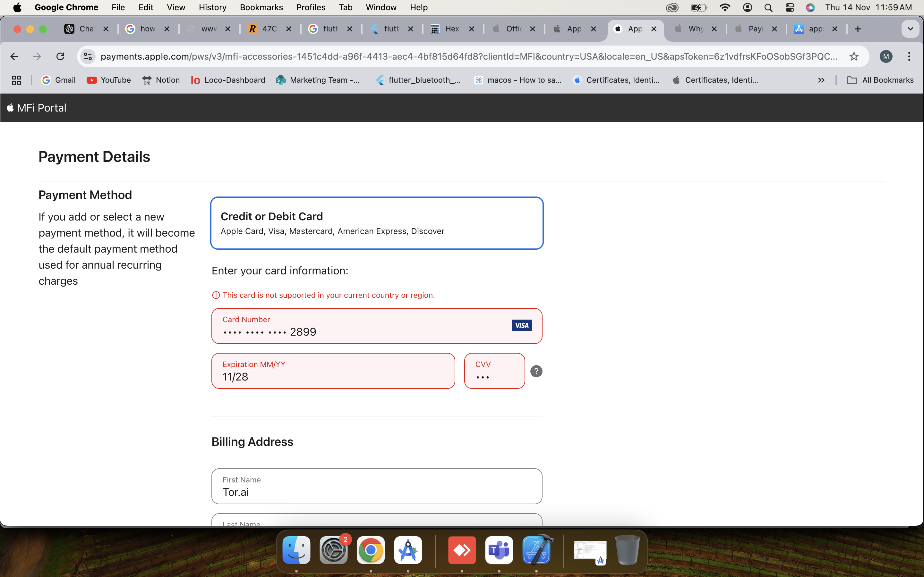Reload the current page

pyautogui.click(x=60, y=56)
